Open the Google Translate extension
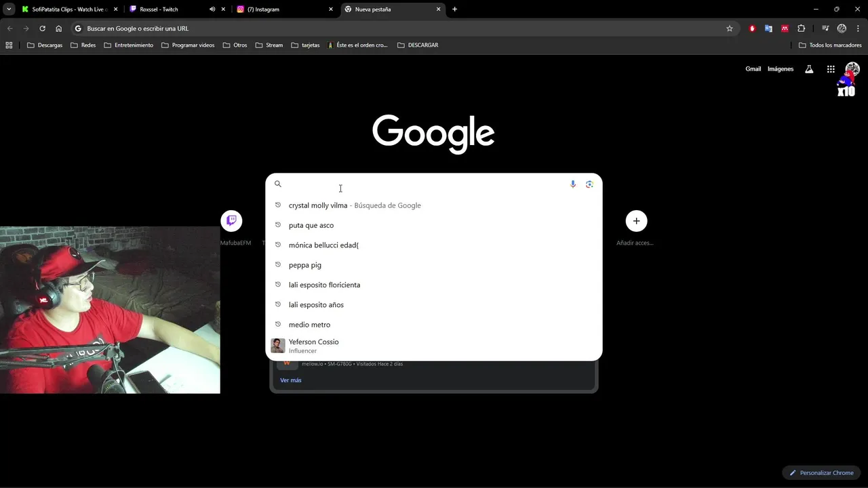 pos(768,28)
